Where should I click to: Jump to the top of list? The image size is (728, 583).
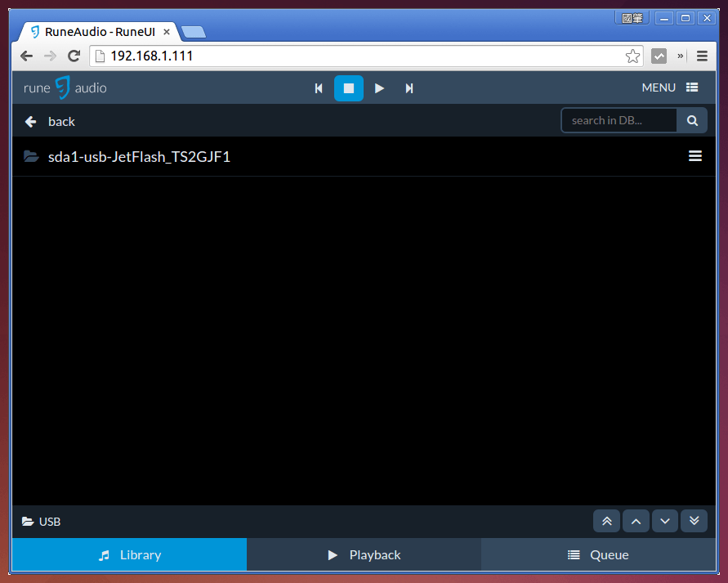(606, 521)
